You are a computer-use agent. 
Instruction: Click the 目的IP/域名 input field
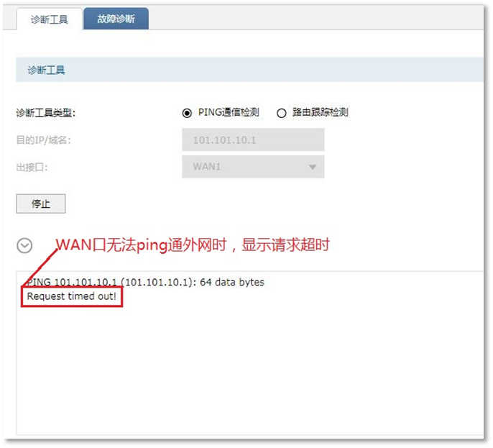click(x=253, y=140)
